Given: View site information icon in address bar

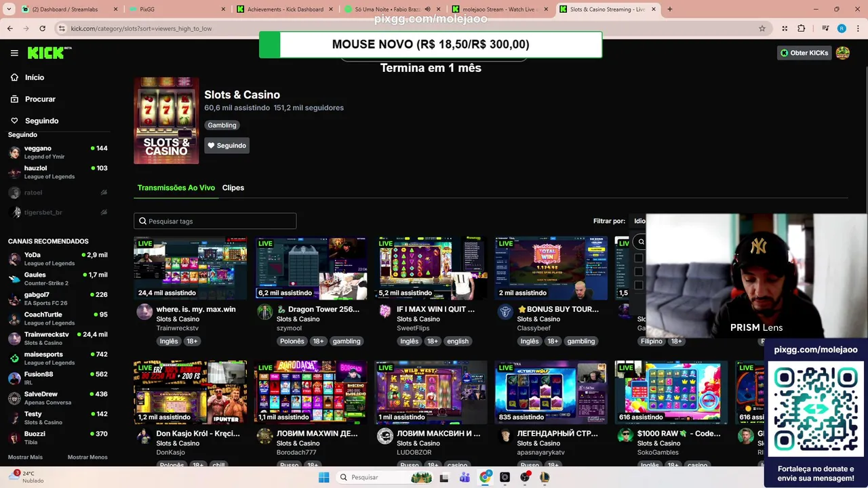Looking at the screenshot, I should (62, 28).
